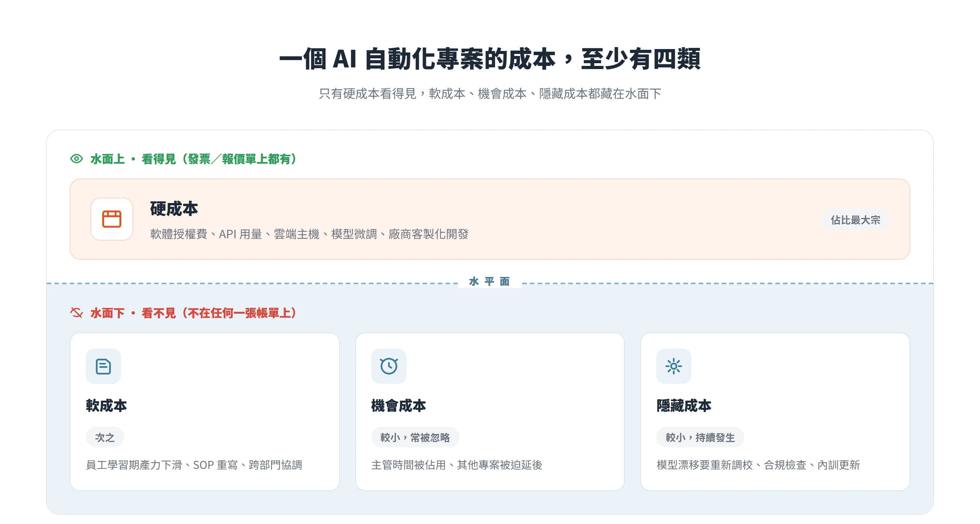
Task: Click the 較小，常被忽略 tag
Action: click(415, 437)
